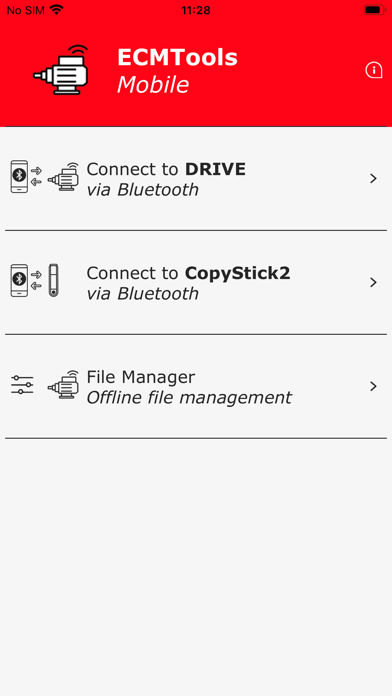Open the chevron for Connect to CopyStick2

pos(373,282)
